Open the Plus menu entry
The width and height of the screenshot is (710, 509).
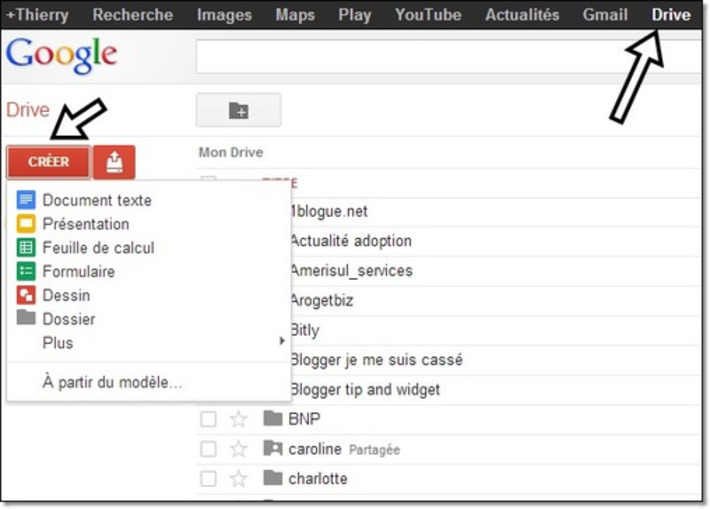pyautogui.click(x=58, y=343)
